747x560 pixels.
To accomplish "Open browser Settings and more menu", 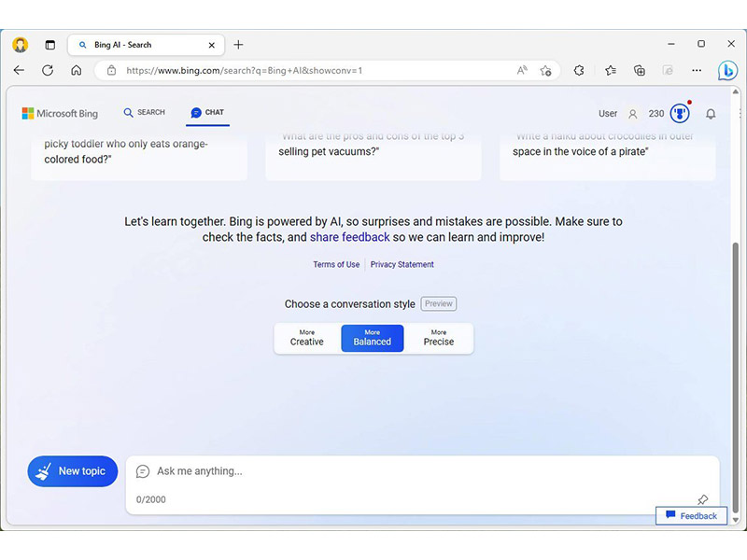I will (697, 71).
